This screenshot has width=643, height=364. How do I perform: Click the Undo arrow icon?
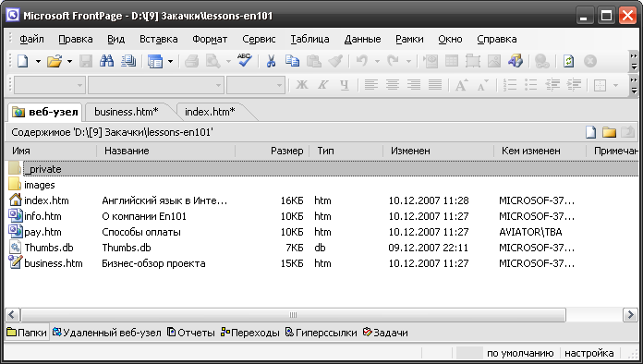[362, 62]
